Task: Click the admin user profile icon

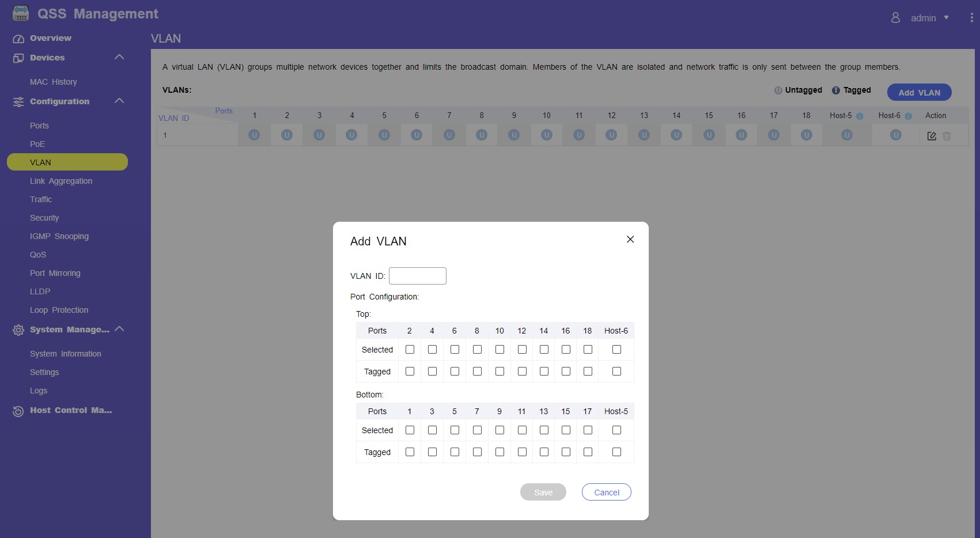Action: click(x=895, y=18)
